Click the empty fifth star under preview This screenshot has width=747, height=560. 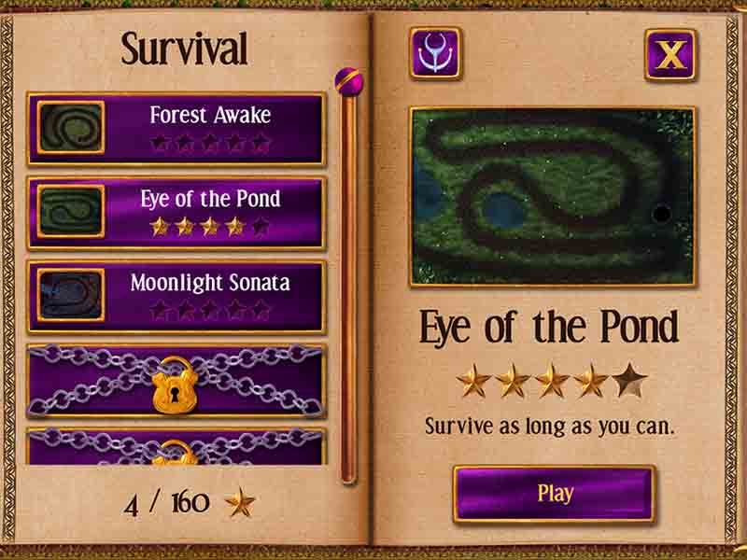coord(629,380)
